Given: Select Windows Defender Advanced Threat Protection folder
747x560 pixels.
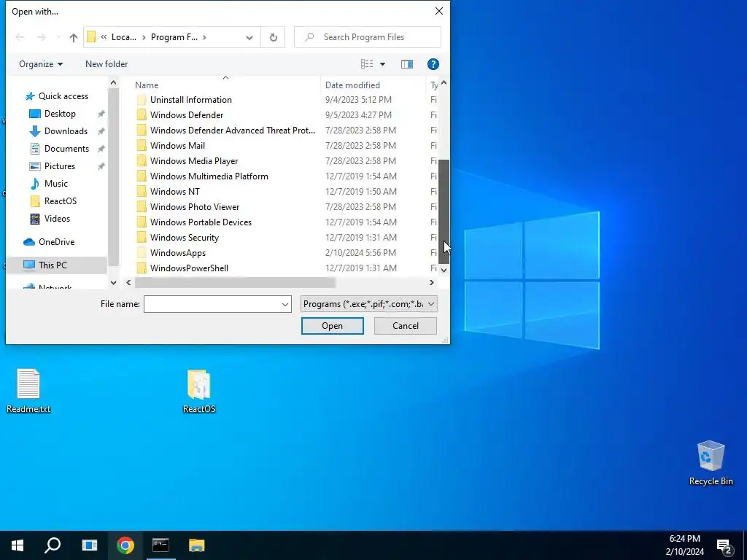Looking at the screenshot, I should [x=232, y=130].
